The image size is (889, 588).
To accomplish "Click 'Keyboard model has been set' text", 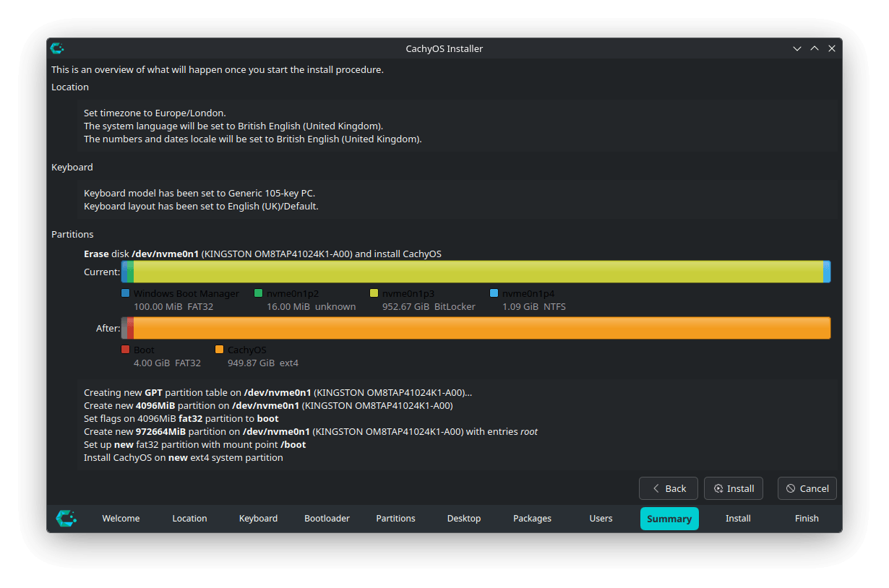I will pos(199,193).
